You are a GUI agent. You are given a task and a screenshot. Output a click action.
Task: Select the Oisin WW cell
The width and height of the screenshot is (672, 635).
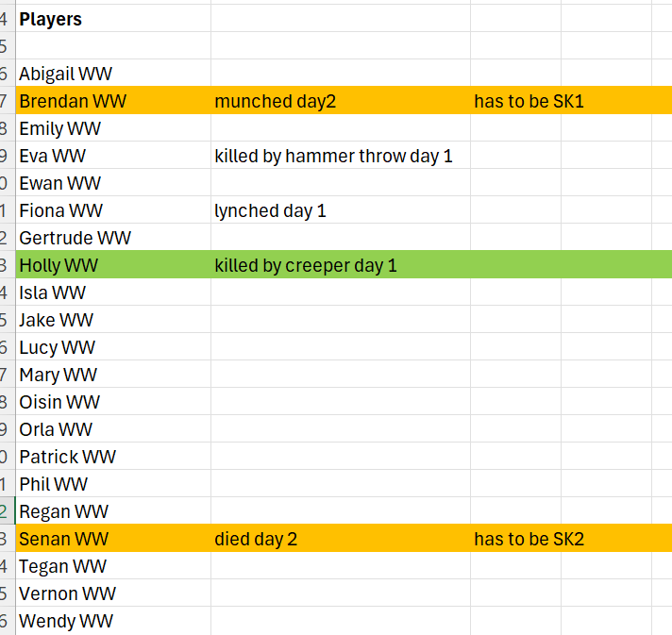[59, 402]
